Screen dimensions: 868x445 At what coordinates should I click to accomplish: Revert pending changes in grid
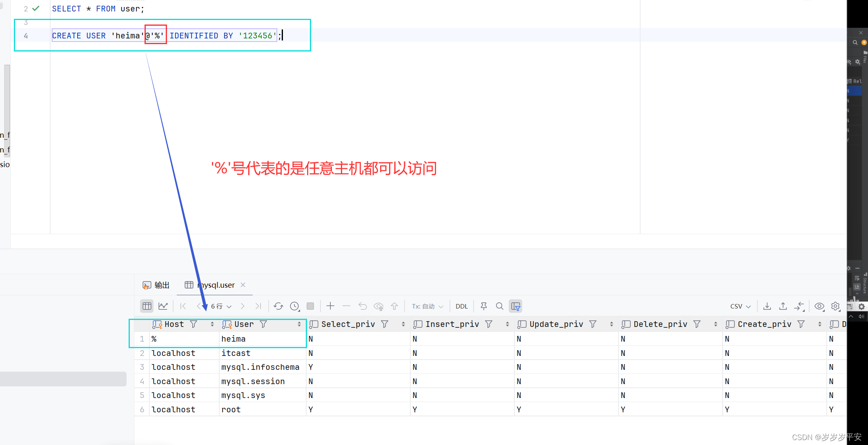(x=363, y=306)
